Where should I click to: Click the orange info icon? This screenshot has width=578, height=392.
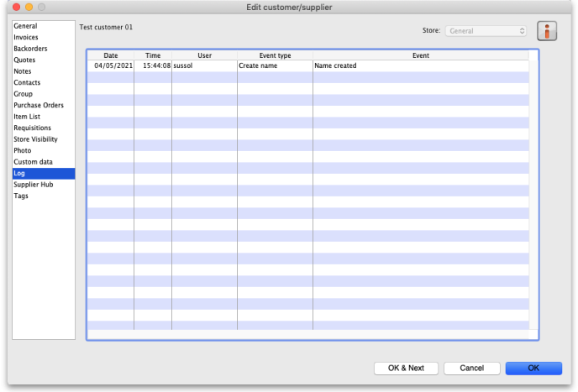click(x=547, y=31)
